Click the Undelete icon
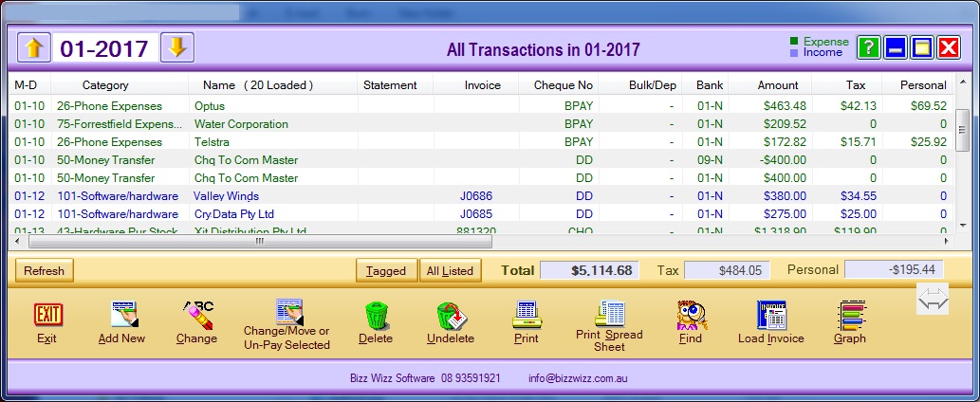Image resolution: width=980 pixels, height=402 pixels. click(x=450, y=315)
